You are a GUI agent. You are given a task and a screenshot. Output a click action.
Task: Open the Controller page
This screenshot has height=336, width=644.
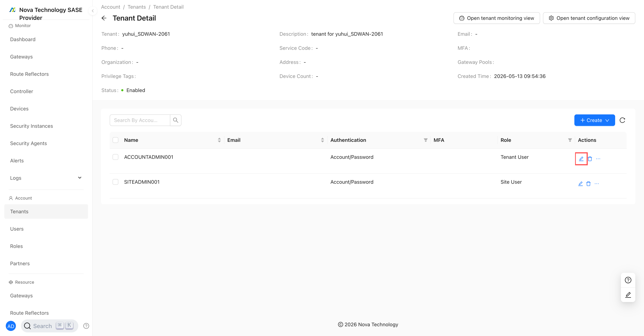click(46, 91)
